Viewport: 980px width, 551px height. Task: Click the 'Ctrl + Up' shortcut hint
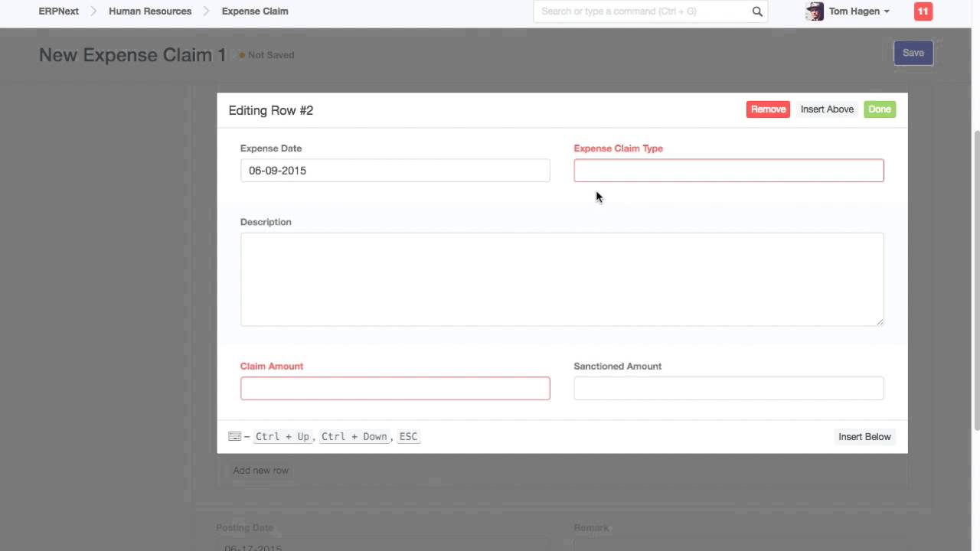(283, 436)
